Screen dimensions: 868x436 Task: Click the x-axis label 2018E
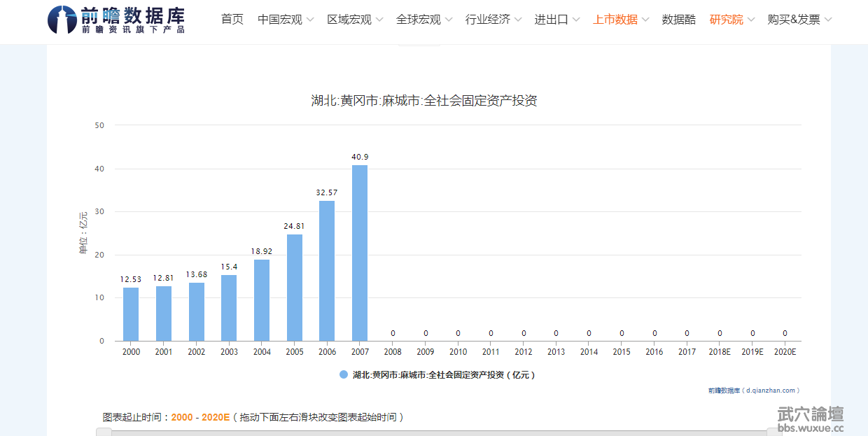720,352
